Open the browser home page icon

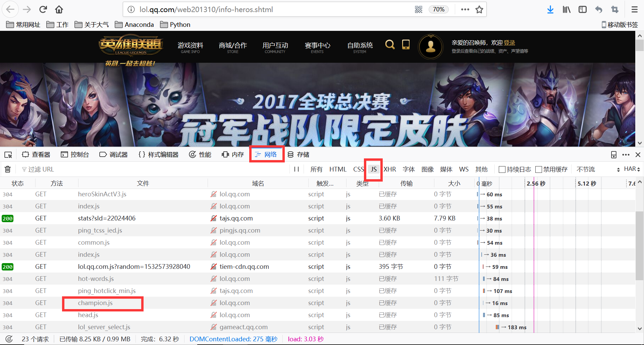[59, 9]
